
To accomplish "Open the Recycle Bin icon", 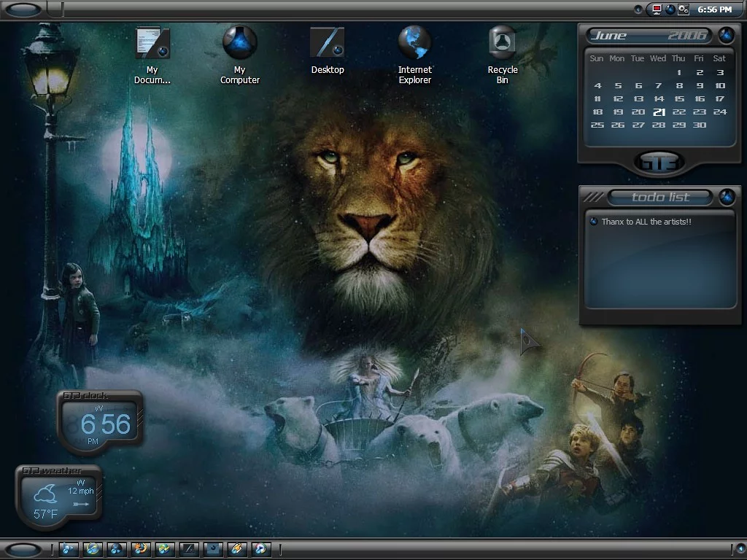I will click(502, 43).
